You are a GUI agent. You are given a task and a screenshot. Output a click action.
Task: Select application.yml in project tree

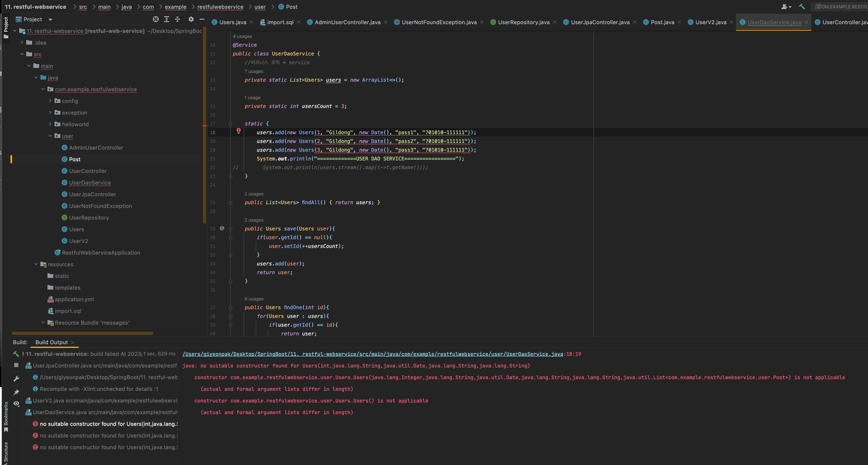(74, 299)
